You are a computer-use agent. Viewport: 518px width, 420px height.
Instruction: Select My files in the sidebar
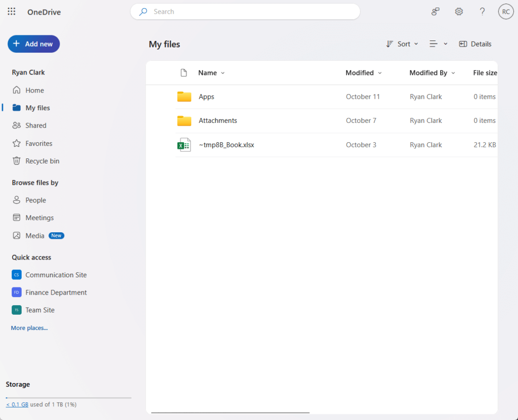coord(37,108)
